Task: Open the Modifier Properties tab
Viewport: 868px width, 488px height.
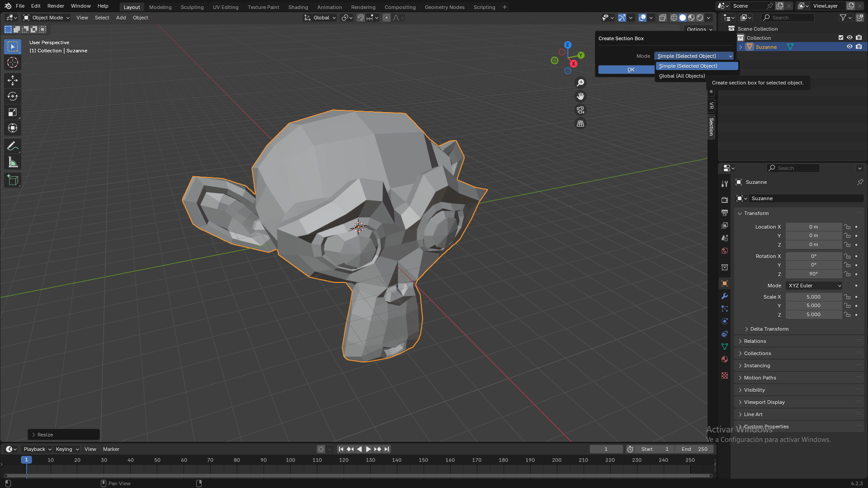Action: point(724,296)
